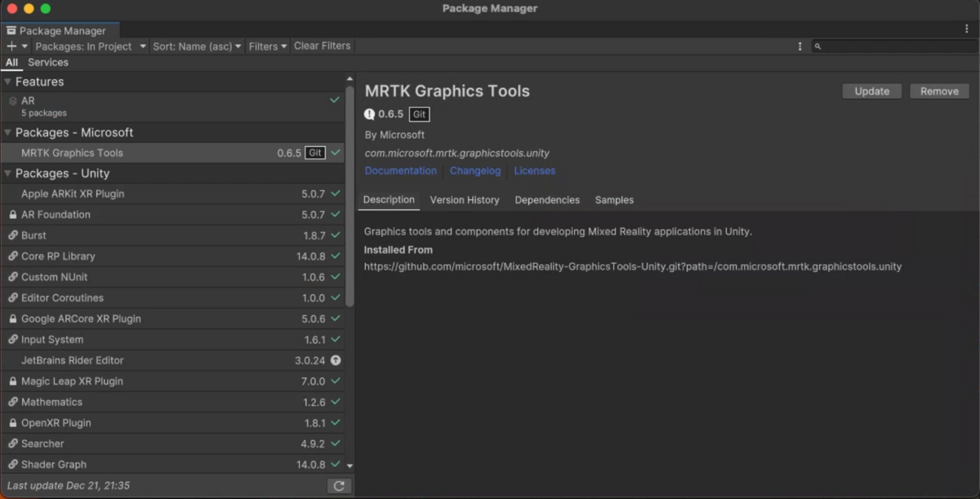Image resolution: width=980 pixels, height=499 pixels.
Task: Select the JetBrains Rider Editor package
Action: pyautogui.click(x=172, y=360)
